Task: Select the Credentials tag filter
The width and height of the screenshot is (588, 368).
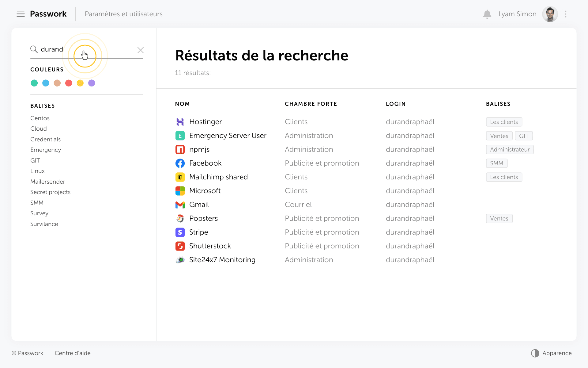Action: pyautogui.click(x=45, y=139)
